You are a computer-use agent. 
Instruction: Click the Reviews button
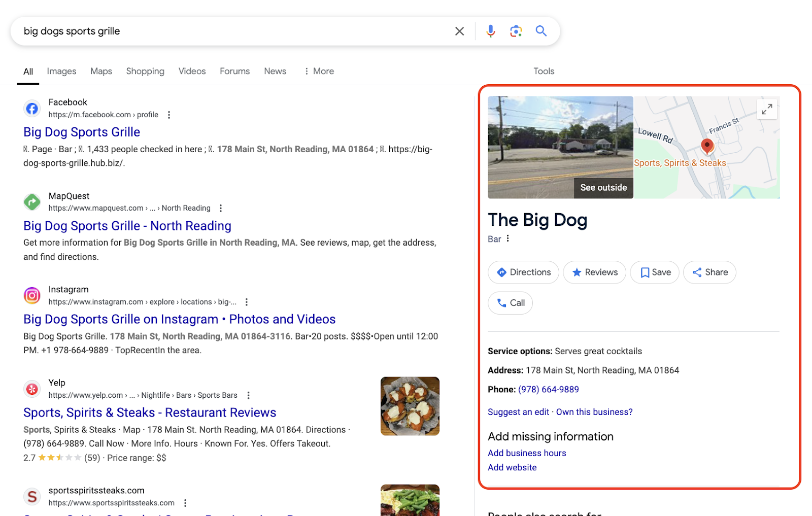tap(594, 272)
